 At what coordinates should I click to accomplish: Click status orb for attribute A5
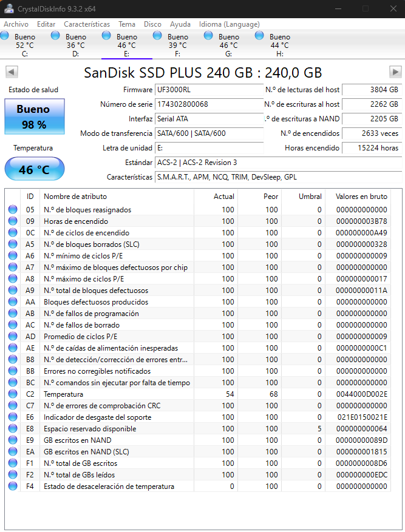(x=13, y=244)
